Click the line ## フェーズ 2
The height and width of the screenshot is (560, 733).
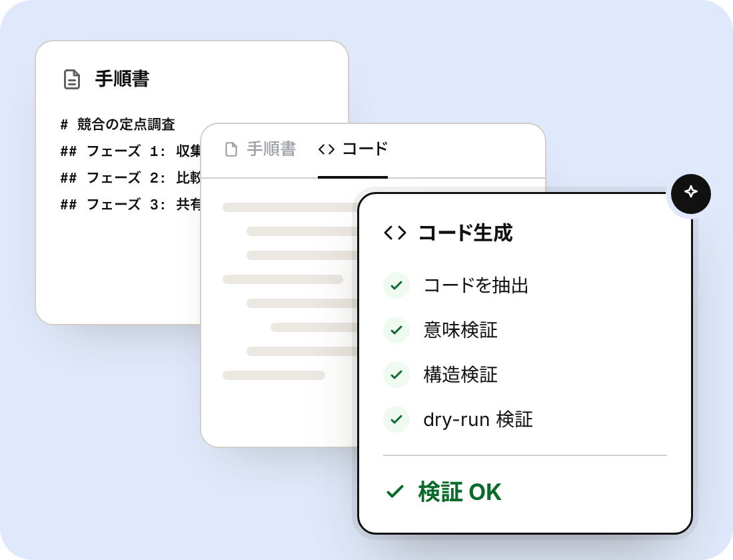pos(131,177)
